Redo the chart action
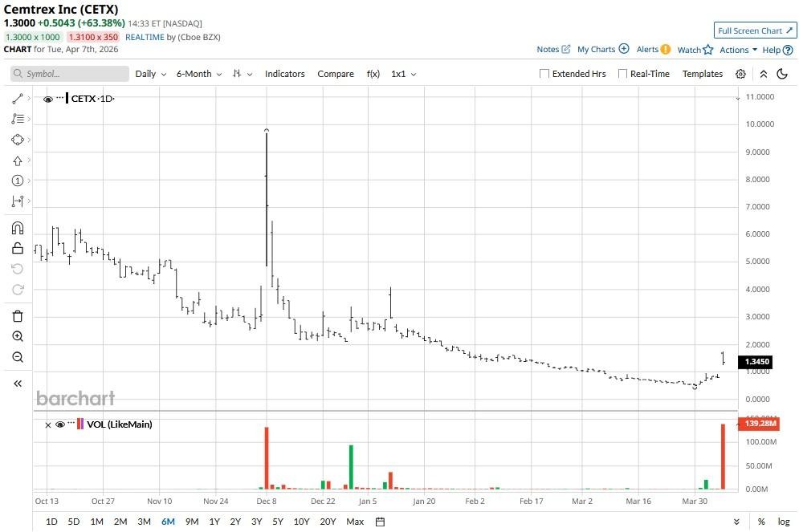 18,289
